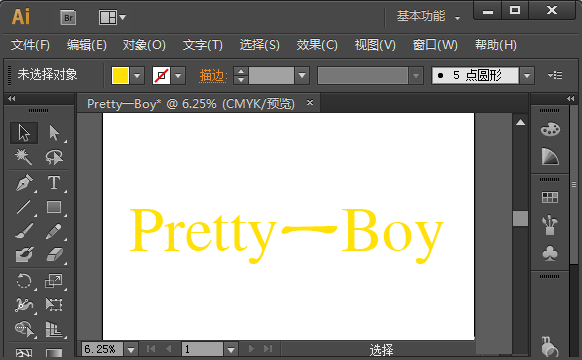This screenshot has width=582, height=360.
Task: Open the 窗口(W) menu
Action: [x=435, y=45]
